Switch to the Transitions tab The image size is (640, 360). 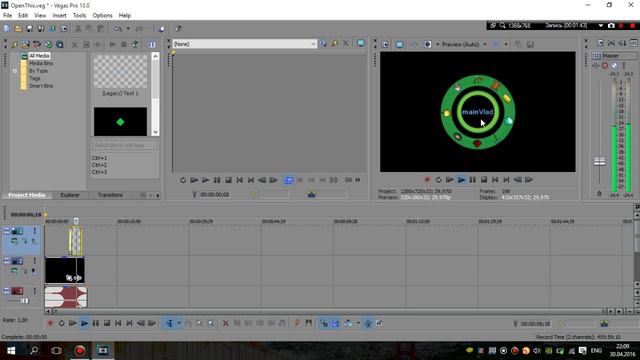110,195
